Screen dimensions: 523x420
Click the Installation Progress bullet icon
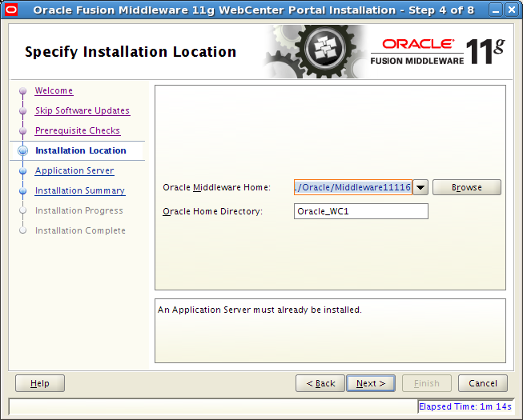(22, 210)
